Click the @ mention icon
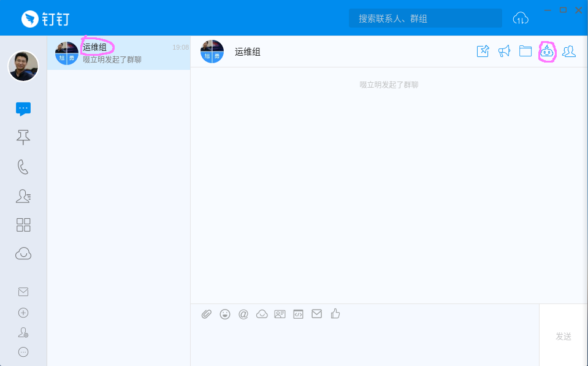This screenshot has height=366, width=588. pos(243,314)
